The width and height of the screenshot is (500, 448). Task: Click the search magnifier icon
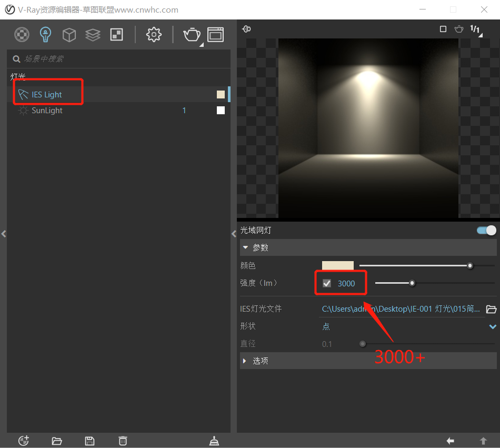(16, 59)
